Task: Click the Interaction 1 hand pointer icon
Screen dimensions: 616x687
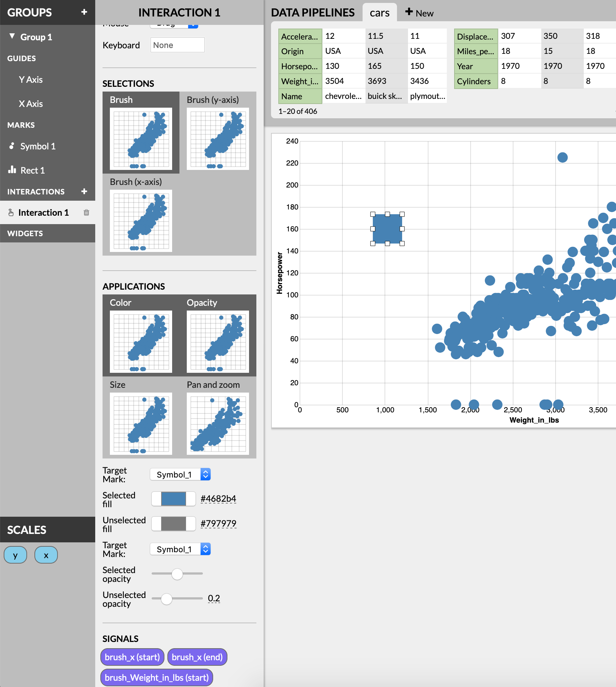Action: (x=11, y=212)
